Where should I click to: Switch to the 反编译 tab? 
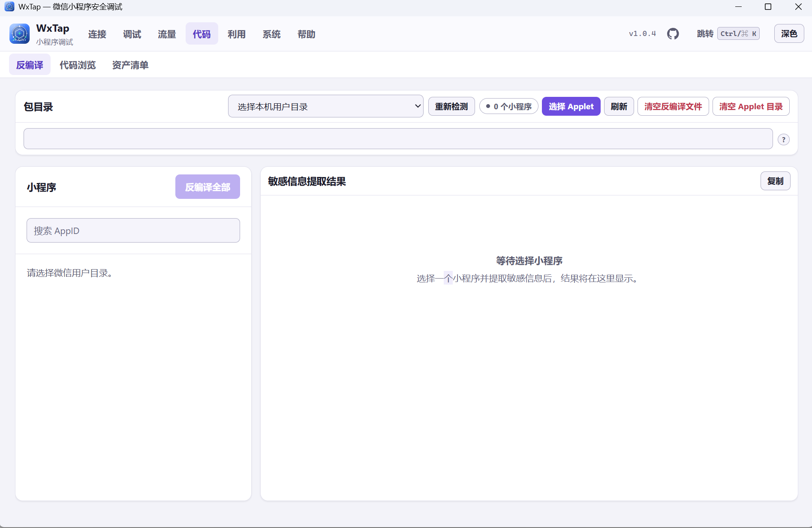tap(30, 65)
